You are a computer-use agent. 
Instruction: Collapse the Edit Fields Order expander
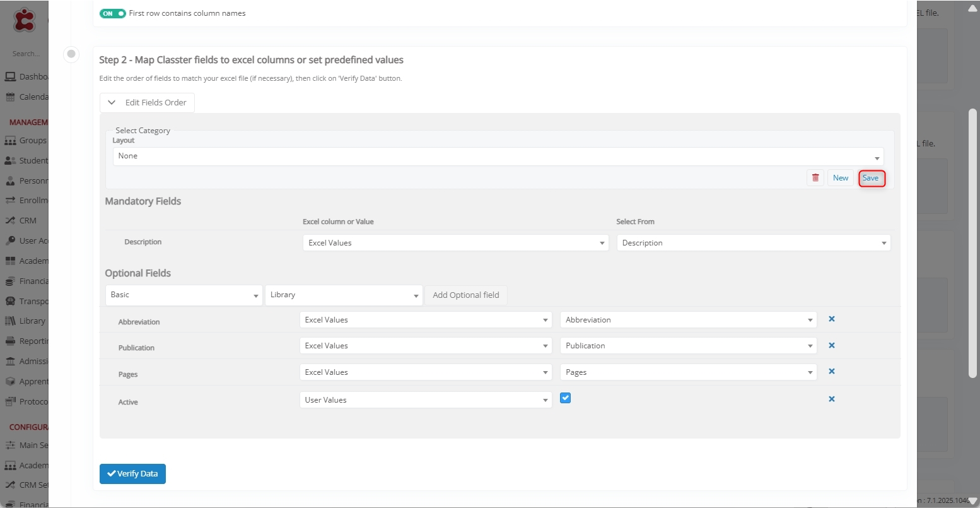point(147,103)
